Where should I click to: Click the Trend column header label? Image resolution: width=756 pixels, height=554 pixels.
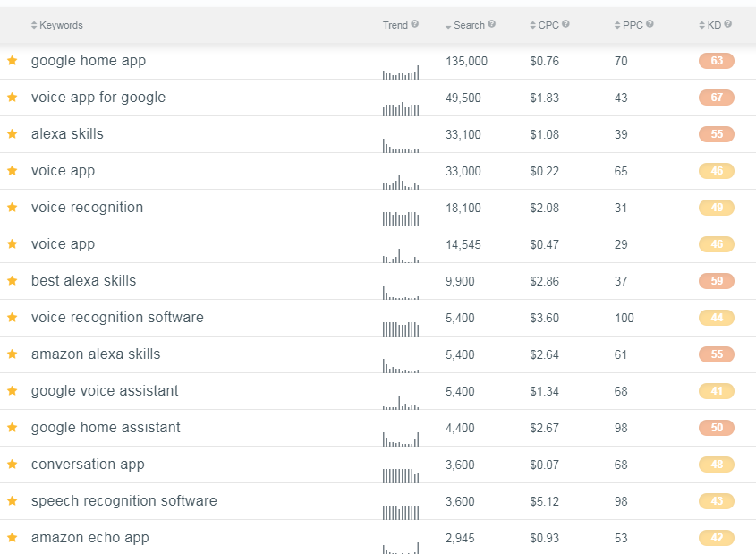coord(395,25)
